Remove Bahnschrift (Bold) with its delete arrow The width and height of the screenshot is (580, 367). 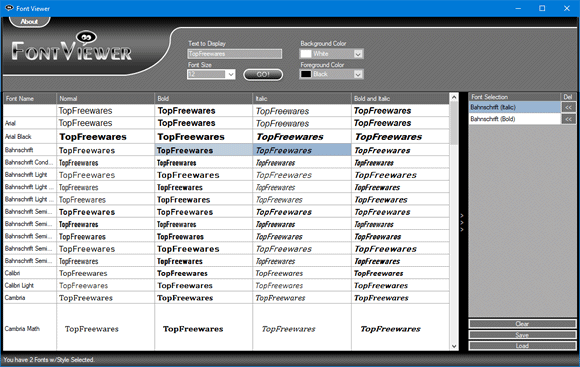tap(568, 119)
